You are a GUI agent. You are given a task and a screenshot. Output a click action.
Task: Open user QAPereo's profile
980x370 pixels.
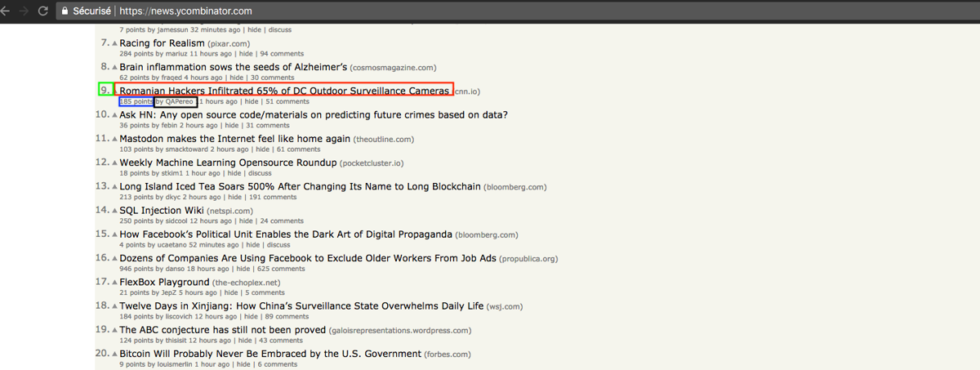pos(180,101)
